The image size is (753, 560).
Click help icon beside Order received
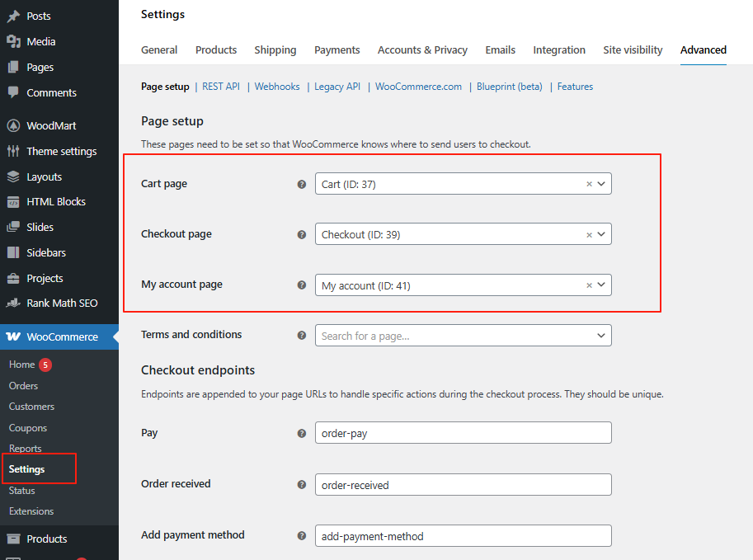(x=302, y=484)
